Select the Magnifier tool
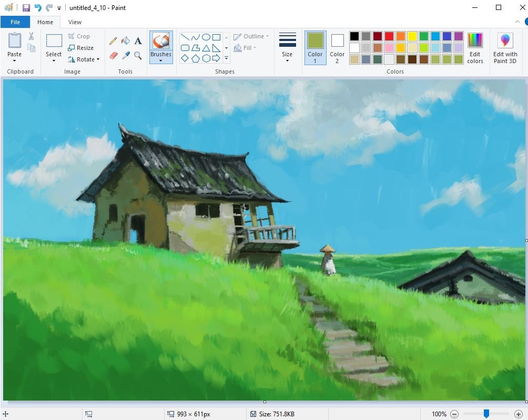The image size is (528, 420). pyautogui.click(x=138, y=55)
